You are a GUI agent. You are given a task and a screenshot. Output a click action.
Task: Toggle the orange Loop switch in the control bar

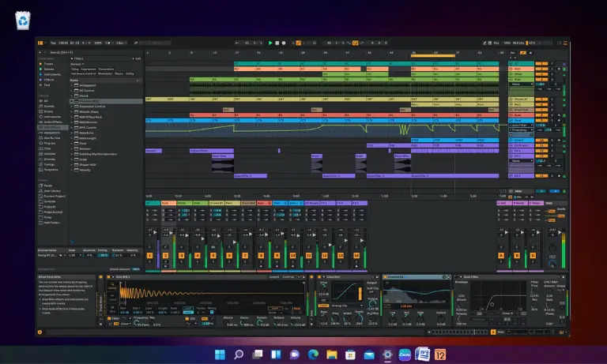click(355, 43)
